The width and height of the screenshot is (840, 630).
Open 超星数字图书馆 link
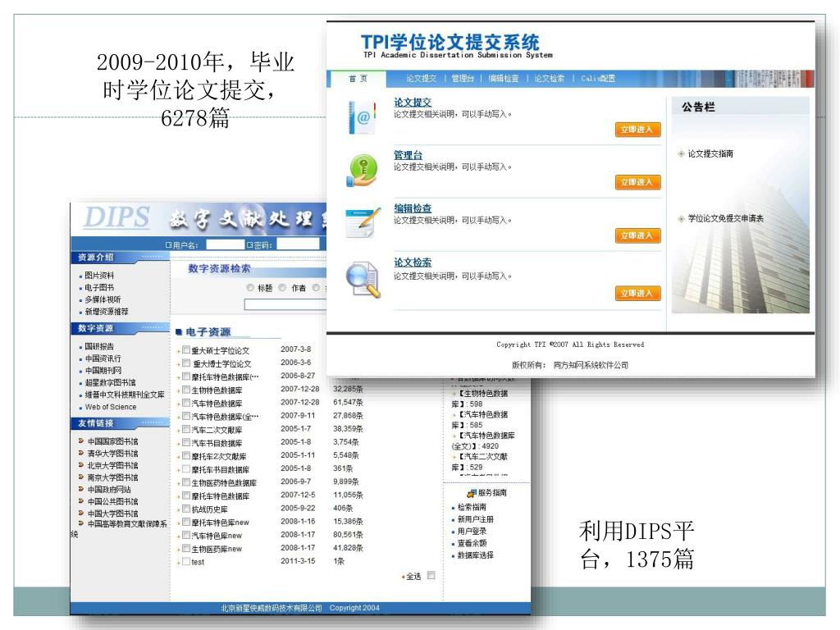[111, 382]
